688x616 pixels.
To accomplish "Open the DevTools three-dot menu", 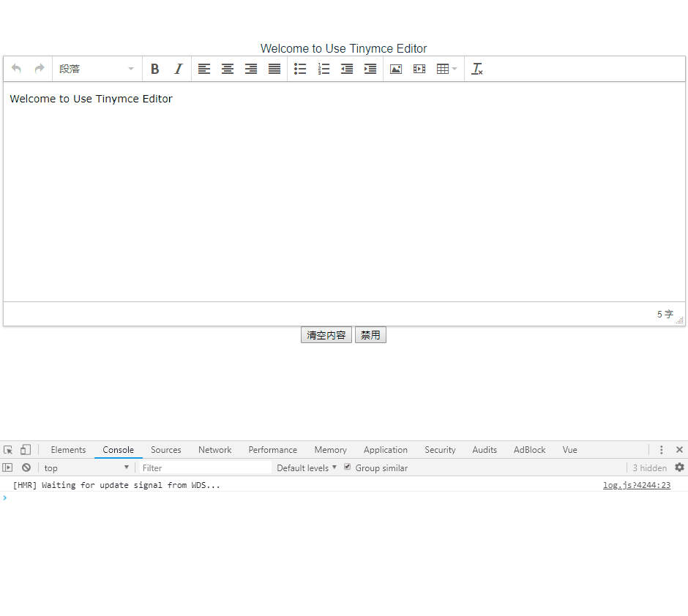I will click(661, 450).
